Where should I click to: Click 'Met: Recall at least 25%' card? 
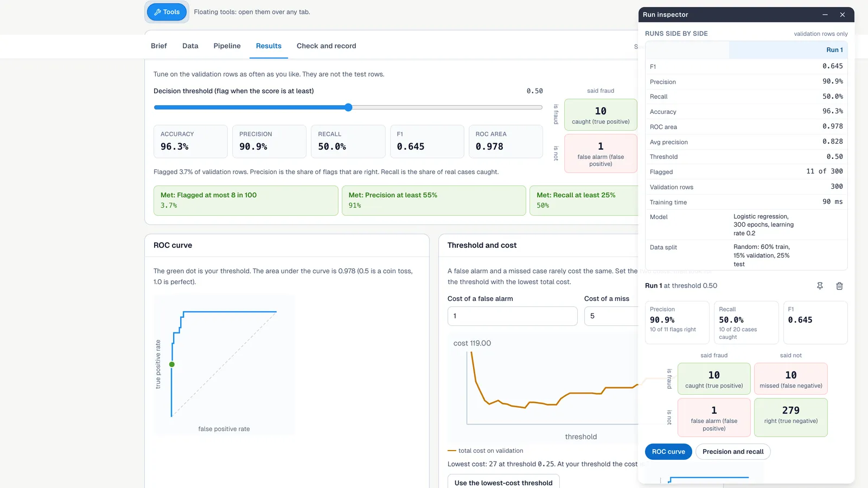click(584, 201)
